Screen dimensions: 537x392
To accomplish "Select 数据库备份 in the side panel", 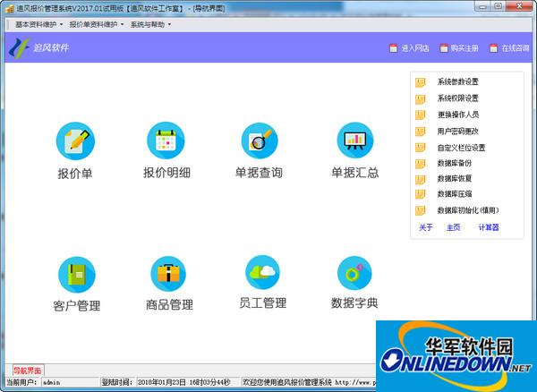I will [455, 163].
